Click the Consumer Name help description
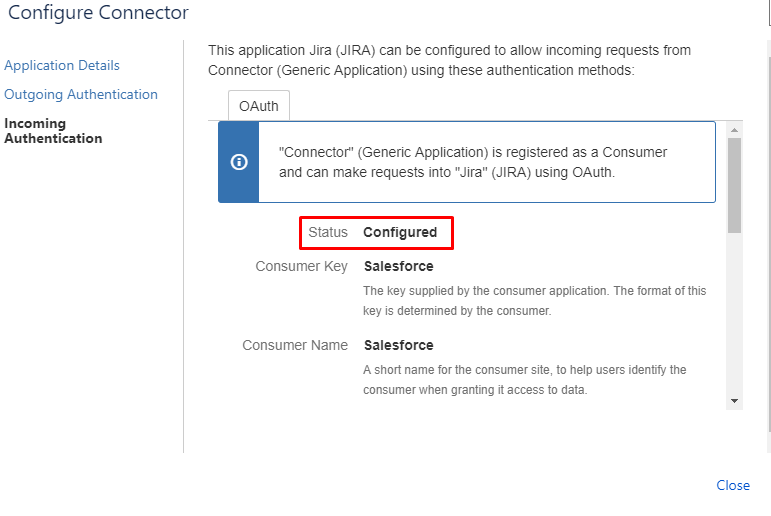The image size is (771, 516). (525, 380)
